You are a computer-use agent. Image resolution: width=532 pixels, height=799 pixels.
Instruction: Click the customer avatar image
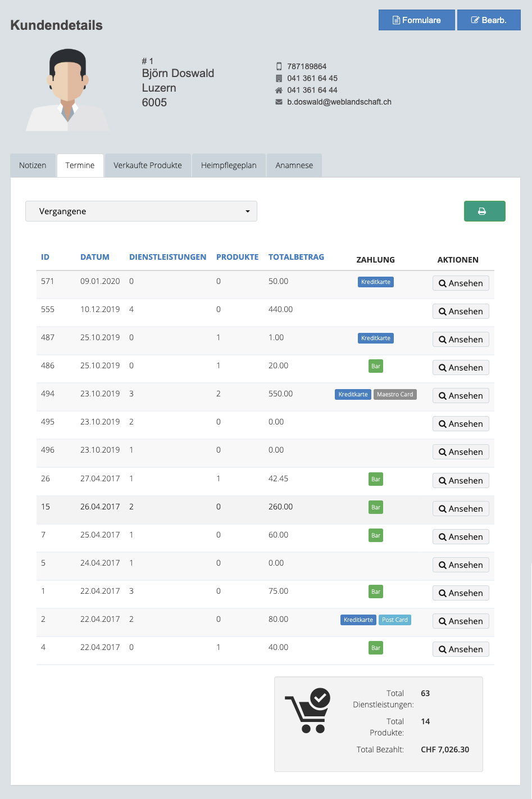pos(68,90)
